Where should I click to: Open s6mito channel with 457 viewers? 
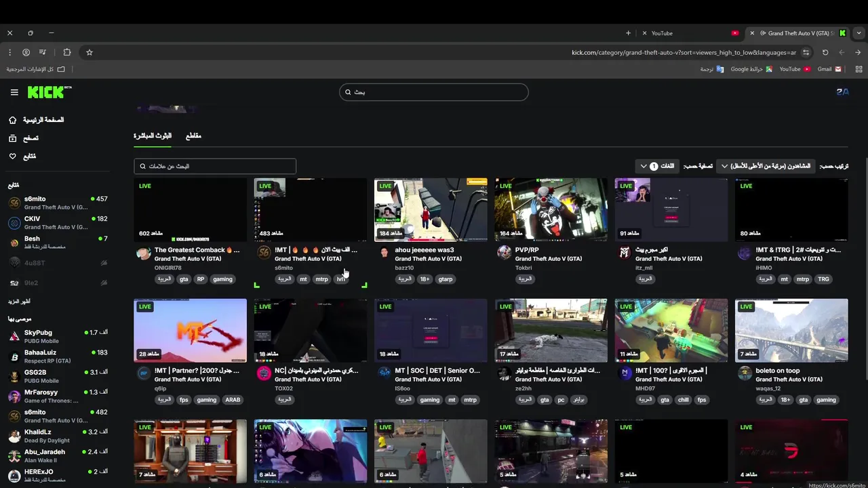click(x=58, y=203)
